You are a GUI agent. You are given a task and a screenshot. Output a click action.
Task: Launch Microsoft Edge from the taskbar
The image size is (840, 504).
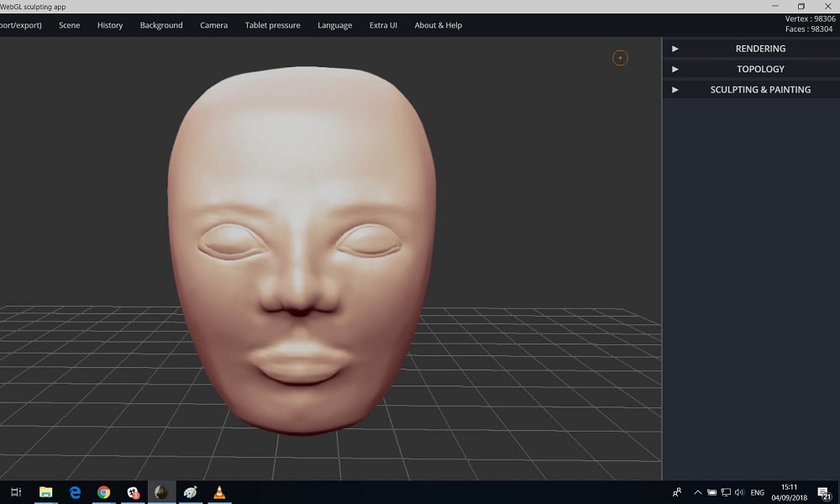point(75,492)
